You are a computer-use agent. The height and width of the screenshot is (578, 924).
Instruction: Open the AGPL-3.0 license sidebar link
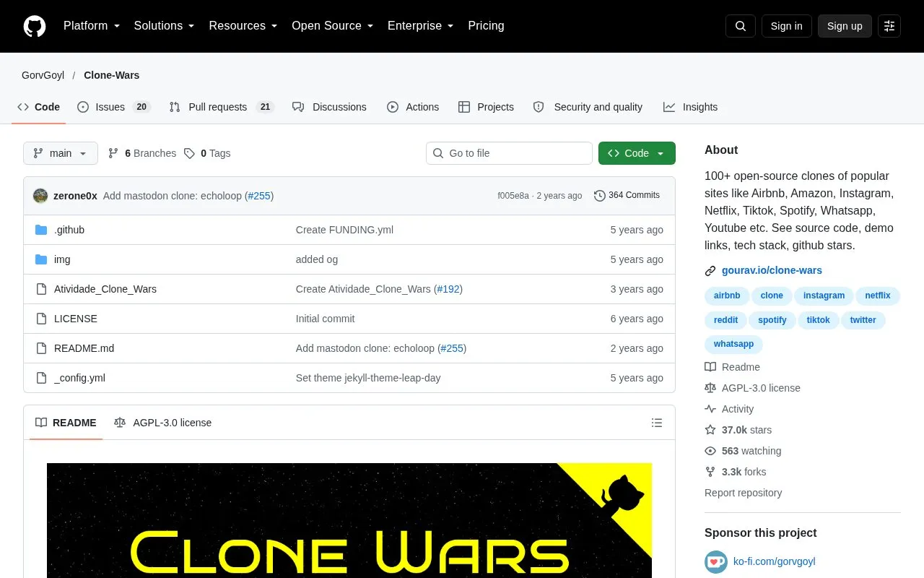tap(761, 388)
